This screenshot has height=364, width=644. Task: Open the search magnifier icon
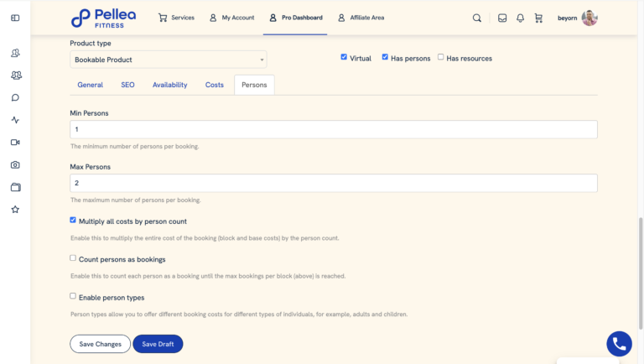[x=477, y=18]
